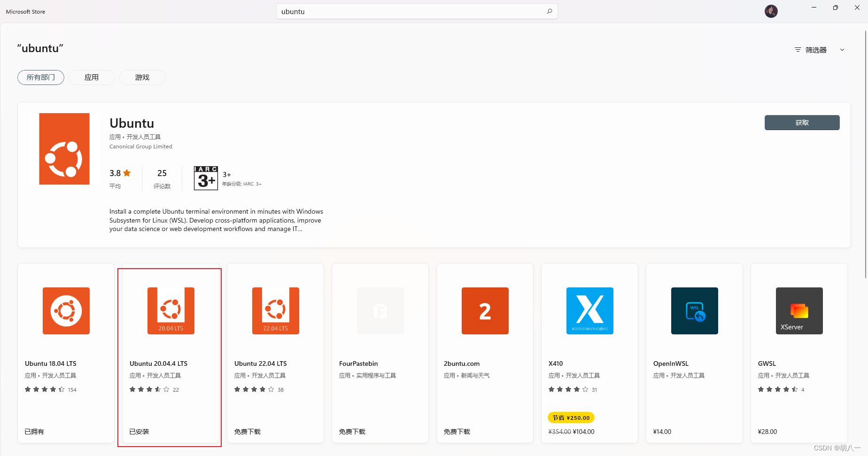Click the FourPastebin placeholder thumbnail
This screenshot has height=456, width=868.
(x=380, y=310)
